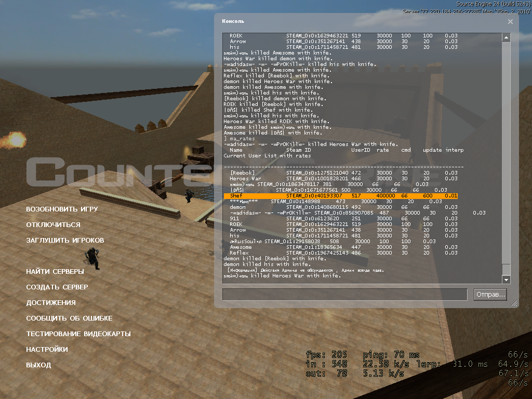Select ОТКЛЮЧИТЬСЯ menu entry
Viewport: 532px width, 399px height.
(54, 224)
